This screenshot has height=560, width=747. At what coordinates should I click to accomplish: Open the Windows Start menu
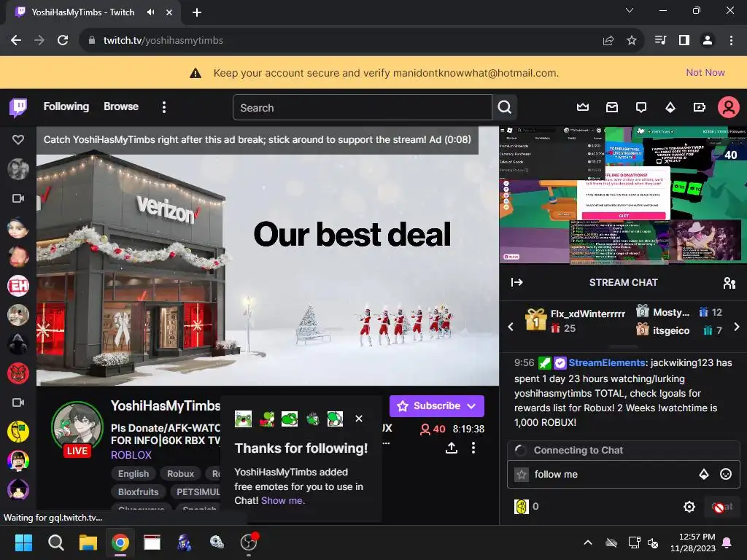(x=23, y=542)
